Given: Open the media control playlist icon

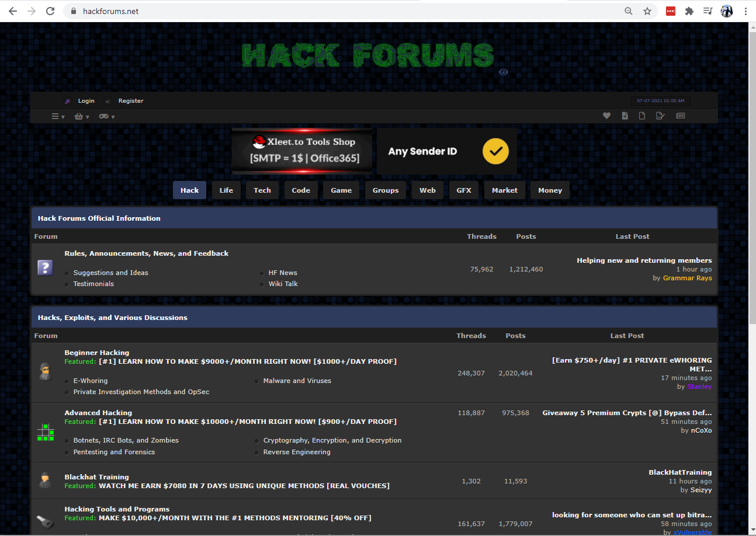Looking at the screenshot, I should coord(708,11).
